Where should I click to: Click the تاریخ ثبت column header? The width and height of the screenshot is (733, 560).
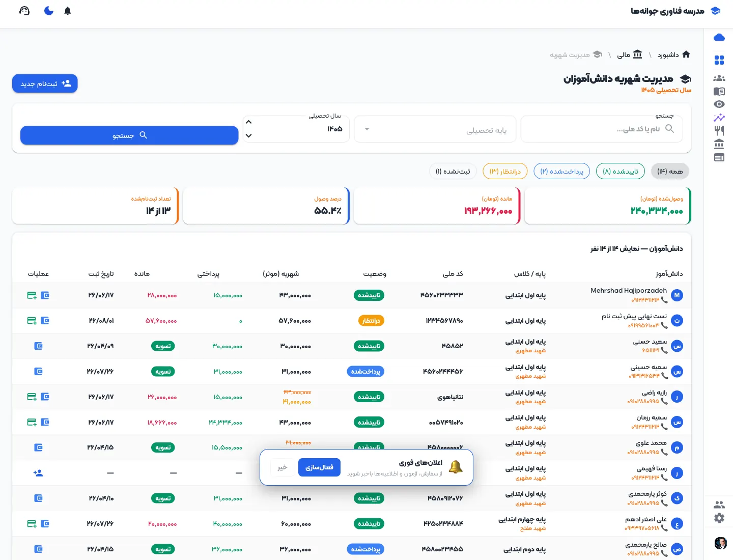point(101,274)
